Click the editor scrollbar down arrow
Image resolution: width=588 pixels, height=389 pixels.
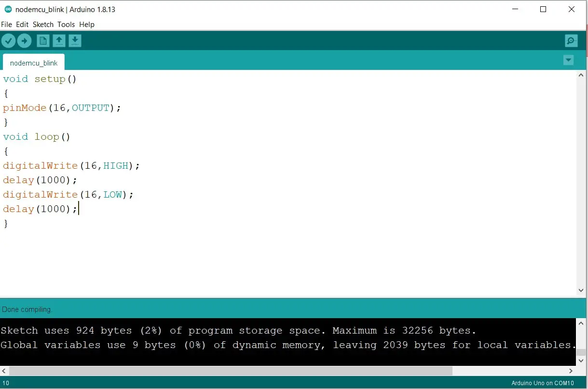581,290
